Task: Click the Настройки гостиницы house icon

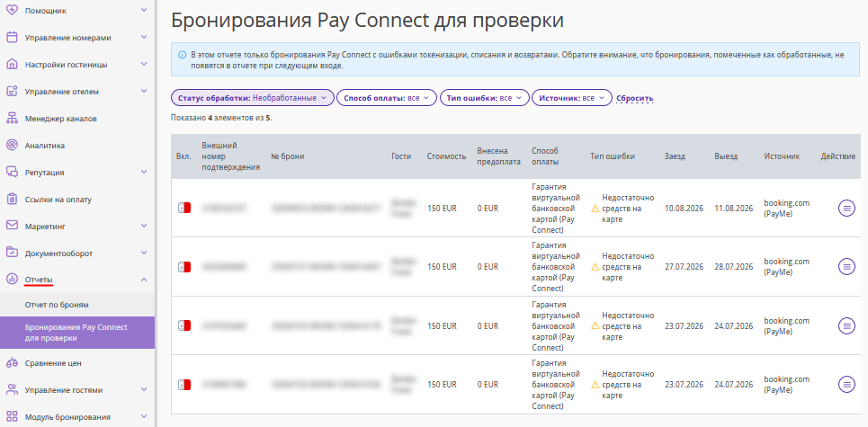Action: coord(12,64)
